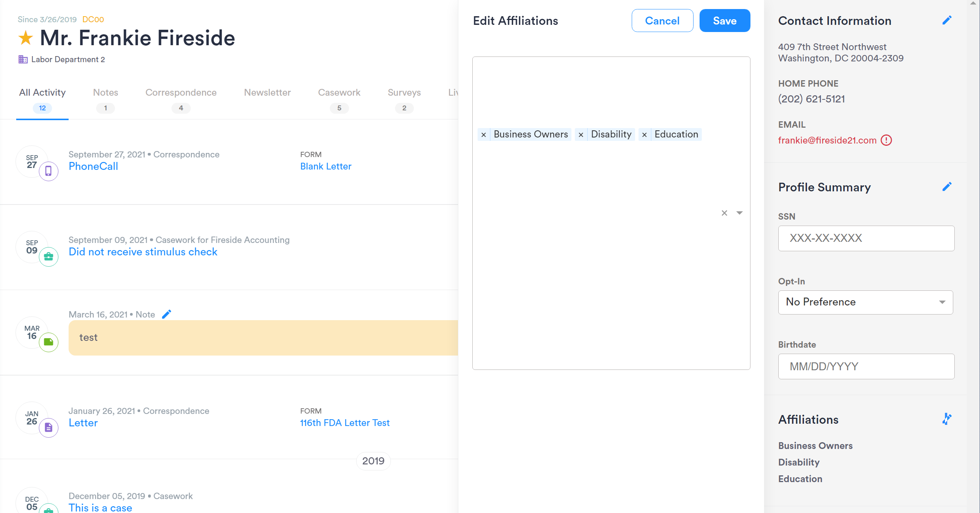The height and width of the screenshot is (513, 980).
Task: Click the briefcase icon on September 09 casework
Action: tap(48, 256)
